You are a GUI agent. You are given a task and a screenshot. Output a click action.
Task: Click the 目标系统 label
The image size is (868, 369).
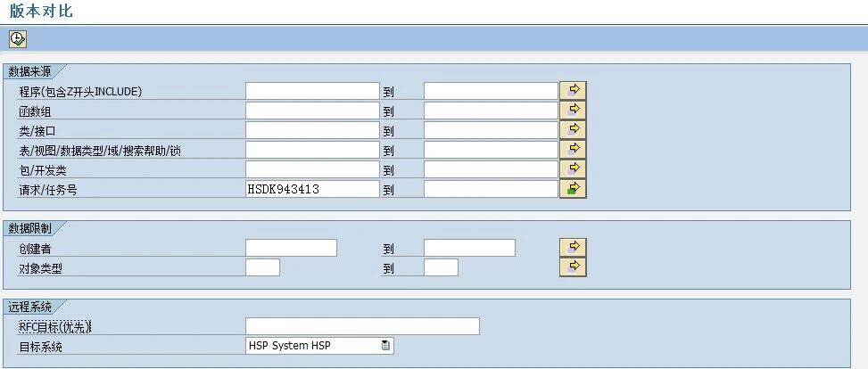click(x=40, y=348)
